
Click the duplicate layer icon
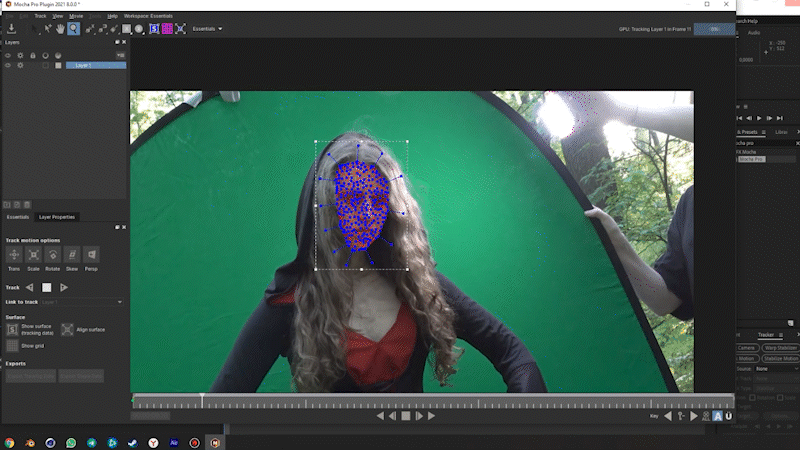(x=17, y=205)
